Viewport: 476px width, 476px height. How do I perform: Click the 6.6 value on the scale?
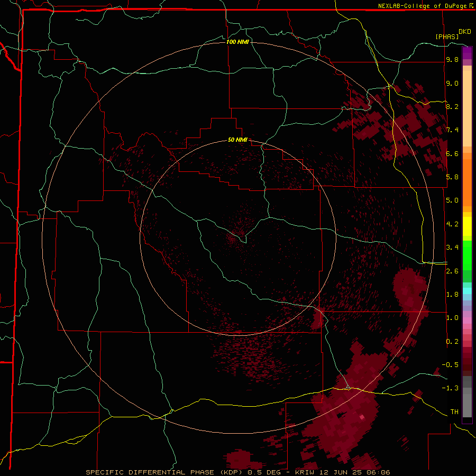point(452,153)
